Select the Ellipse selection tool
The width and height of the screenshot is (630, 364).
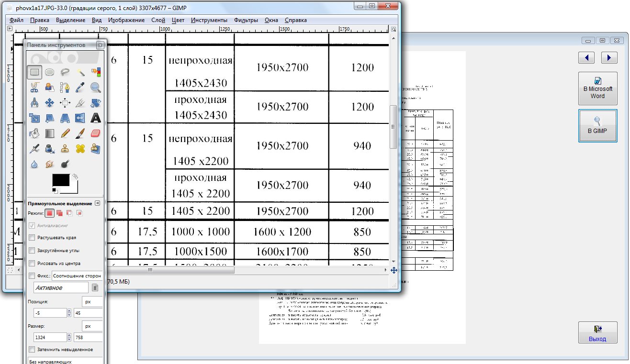point(49,72)
